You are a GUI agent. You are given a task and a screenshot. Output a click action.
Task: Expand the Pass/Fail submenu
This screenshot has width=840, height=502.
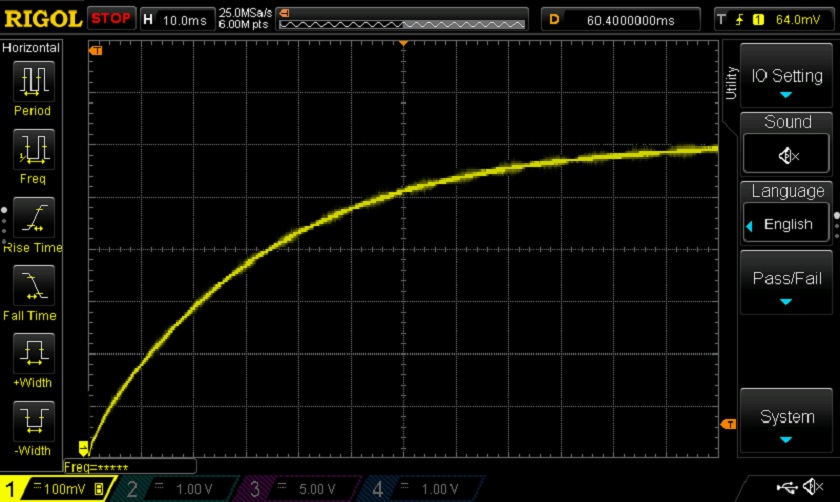coord(786,285)
